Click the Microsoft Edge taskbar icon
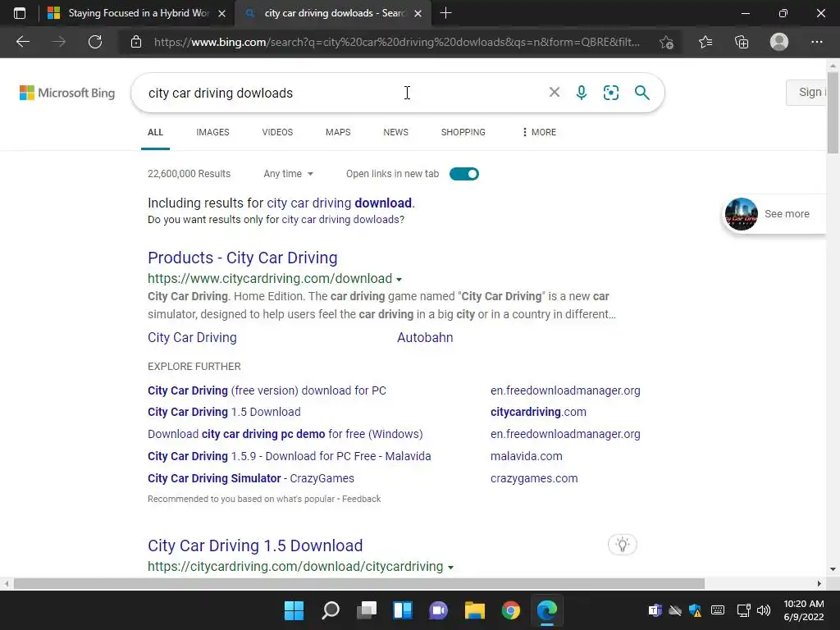Image resolution: width=840 pixels, height=630 pixels. coord(547,610)
